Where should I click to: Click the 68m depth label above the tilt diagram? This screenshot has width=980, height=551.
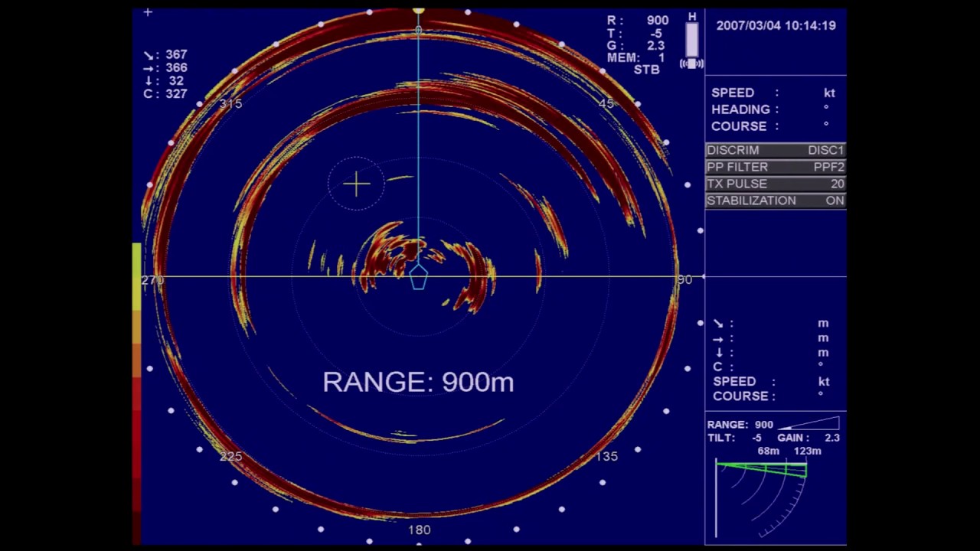tap(768, 451)
